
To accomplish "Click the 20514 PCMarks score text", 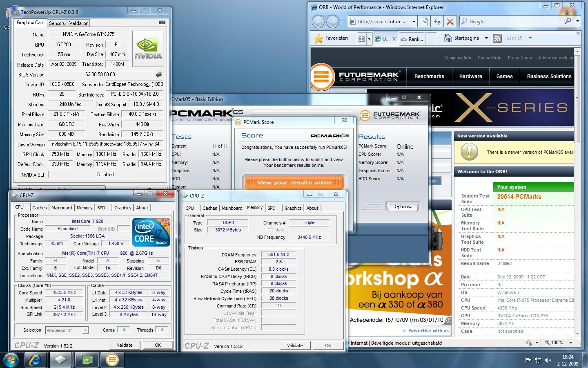I will tap(519, 197).
